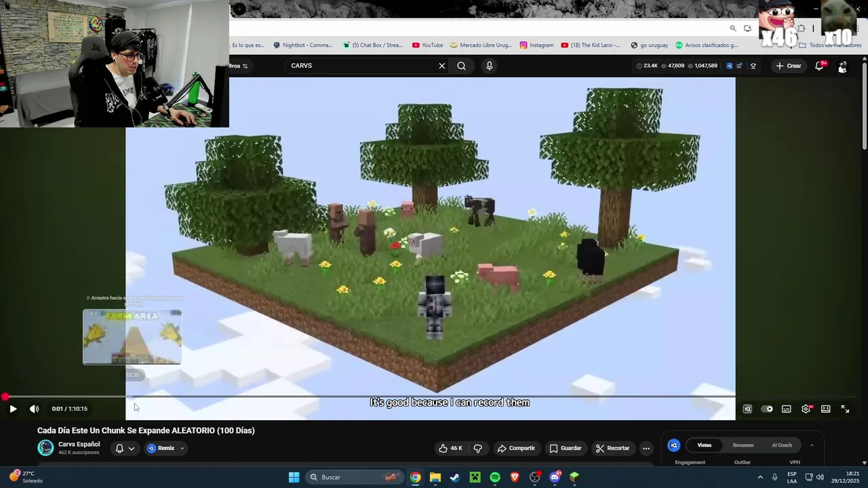
Task: Expand the Remix dropdown arrow
Action: pos(182,448)
